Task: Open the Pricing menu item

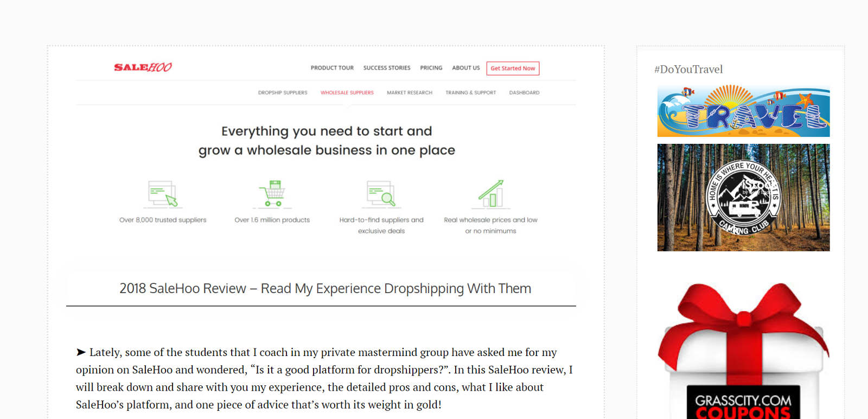Action: 431,68
